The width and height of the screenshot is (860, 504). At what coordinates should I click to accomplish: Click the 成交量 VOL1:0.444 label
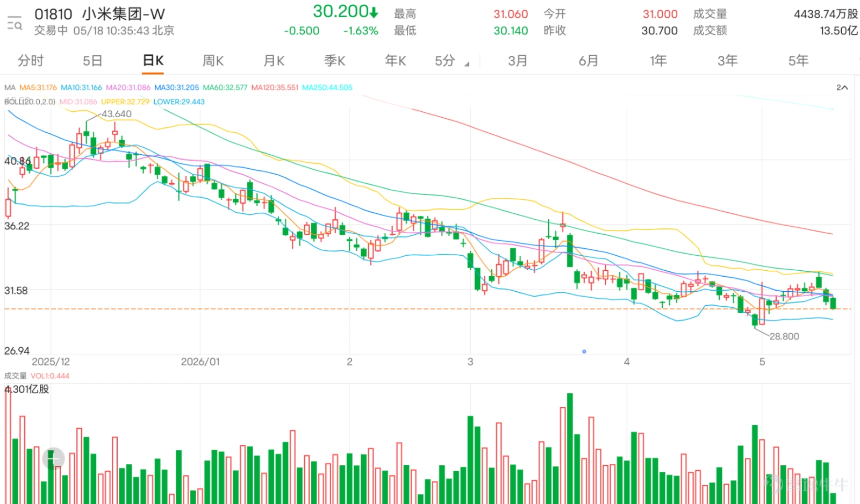37,376
